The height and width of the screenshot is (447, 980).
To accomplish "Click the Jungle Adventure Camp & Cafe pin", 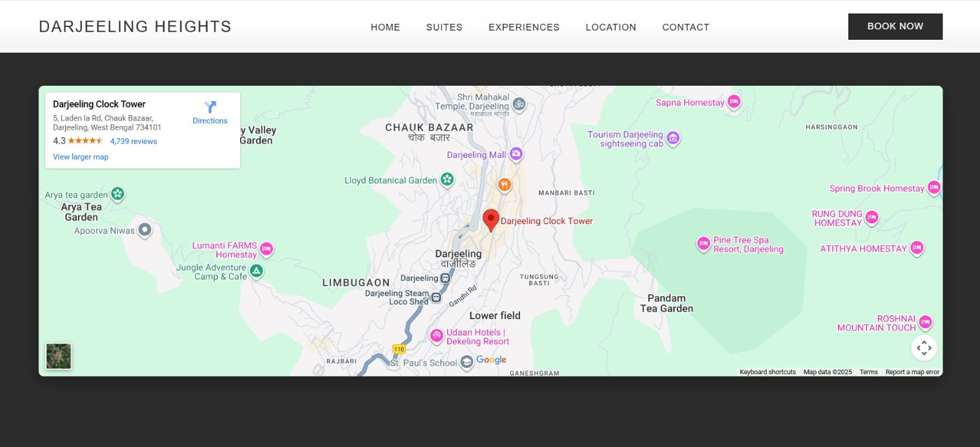I will click(x=257, y=271).
